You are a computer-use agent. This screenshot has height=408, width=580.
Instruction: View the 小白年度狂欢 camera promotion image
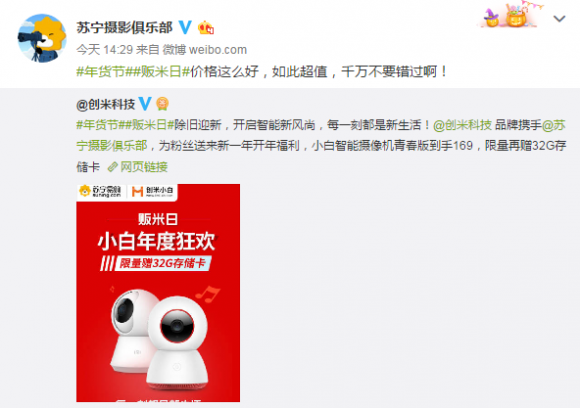point(158,293)
